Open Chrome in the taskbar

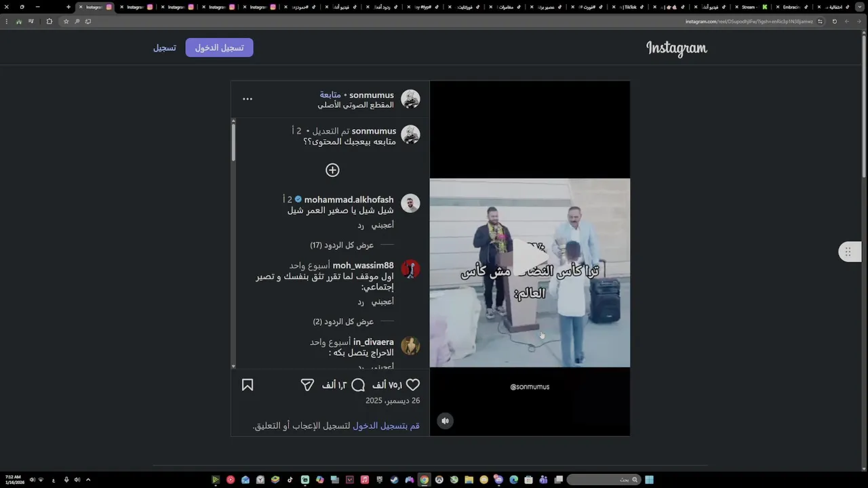pyautogui.click(x=425, y=480)
